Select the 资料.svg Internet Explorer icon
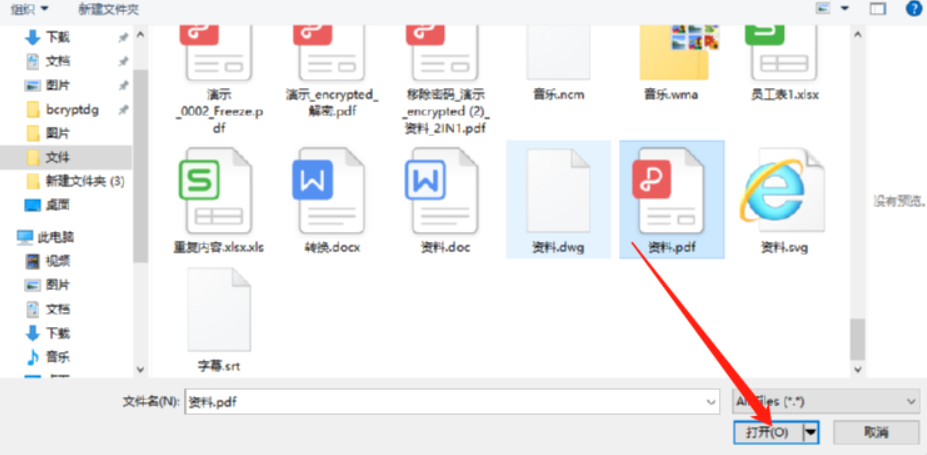Viewport: 927px width, 455px height. coord(780,191)
